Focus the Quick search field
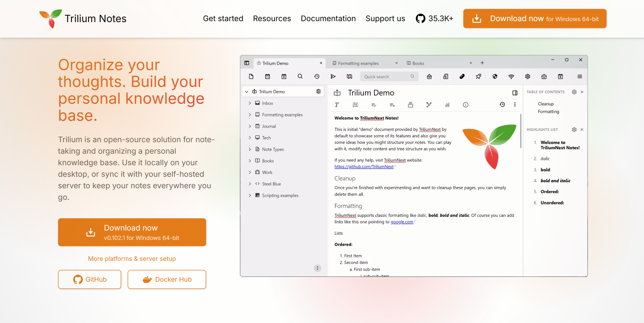The width and height of the screenshot is (644, 323). click(x=389, y=77)
